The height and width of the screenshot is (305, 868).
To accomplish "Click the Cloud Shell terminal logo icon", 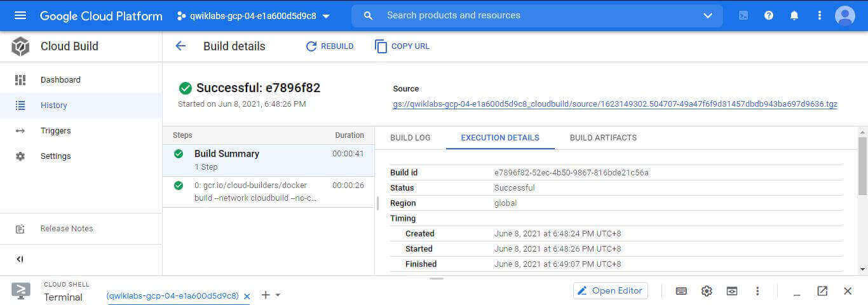I will tap(21, 291).
